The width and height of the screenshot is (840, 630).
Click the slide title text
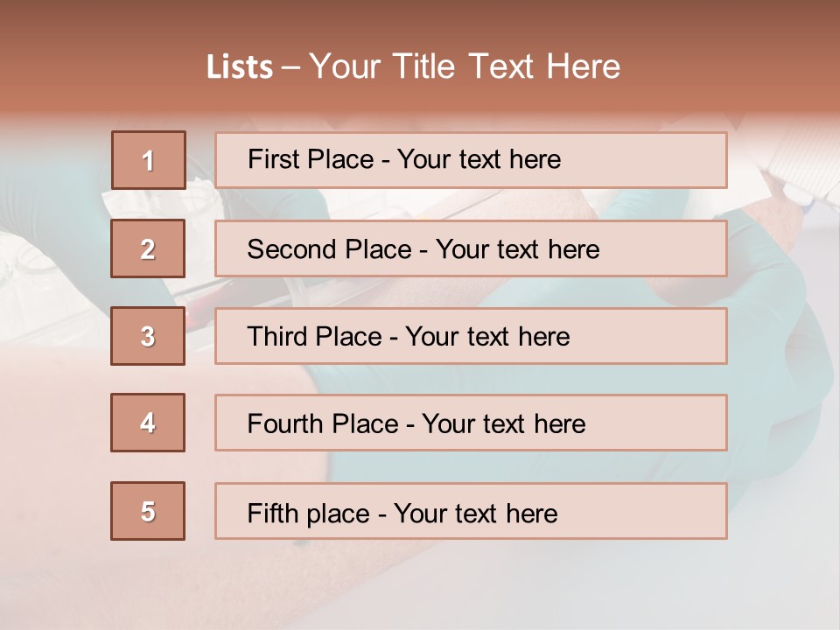[413, 66]
